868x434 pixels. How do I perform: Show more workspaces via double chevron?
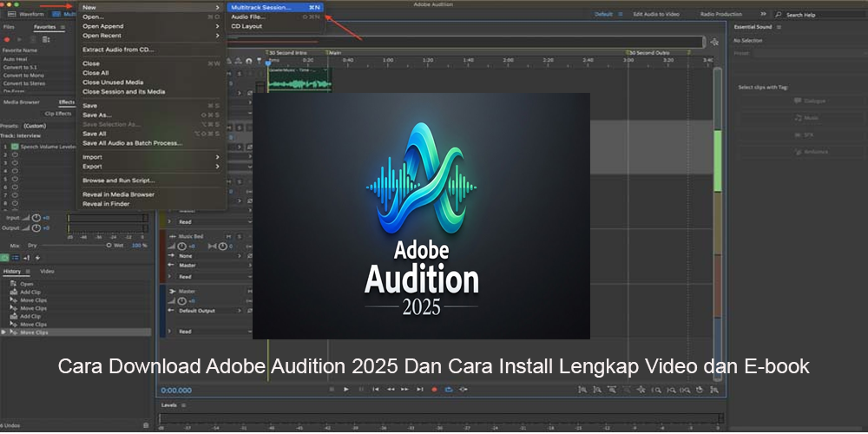[763, 15]
